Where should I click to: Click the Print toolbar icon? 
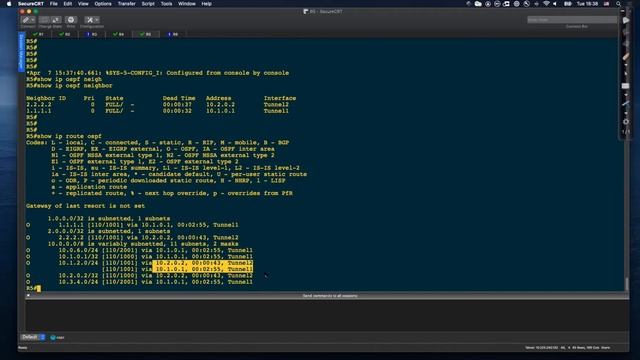(71, 20)
